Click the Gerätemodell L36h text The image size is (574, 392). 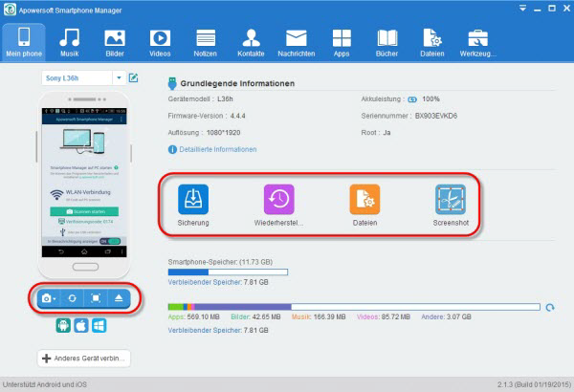pyautogui.click(x=200, y=98)
